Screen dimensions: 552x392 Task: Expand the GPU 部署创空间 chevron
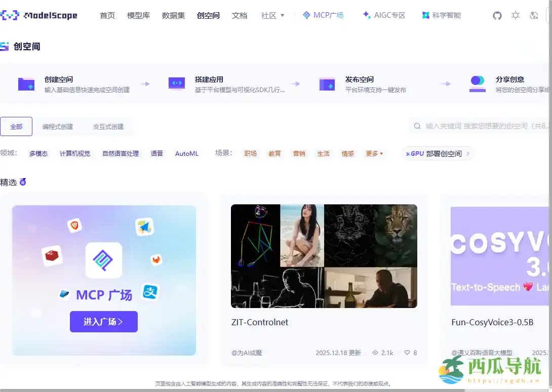(467, 153)
